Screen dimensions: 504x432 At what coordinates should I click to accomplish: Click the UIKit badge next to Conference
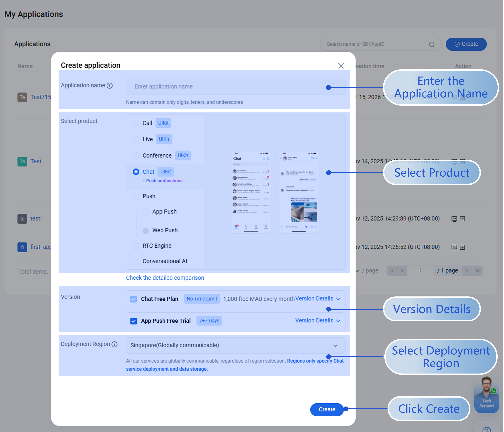[x=183, y=155]
